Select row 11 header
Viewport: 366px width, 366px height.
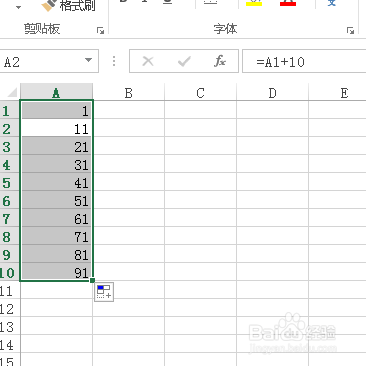(x=10, y=291)
